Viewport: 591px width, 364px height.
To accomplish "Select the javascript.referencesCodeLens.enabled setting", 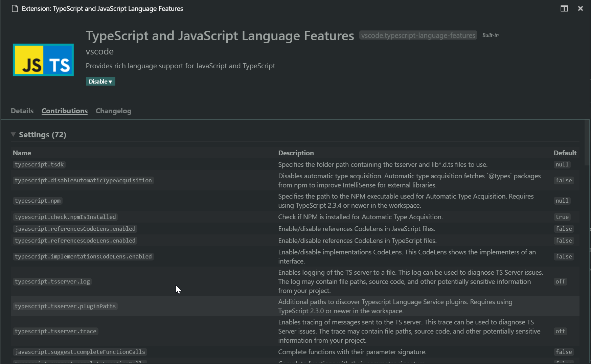I will pos(75,229).
